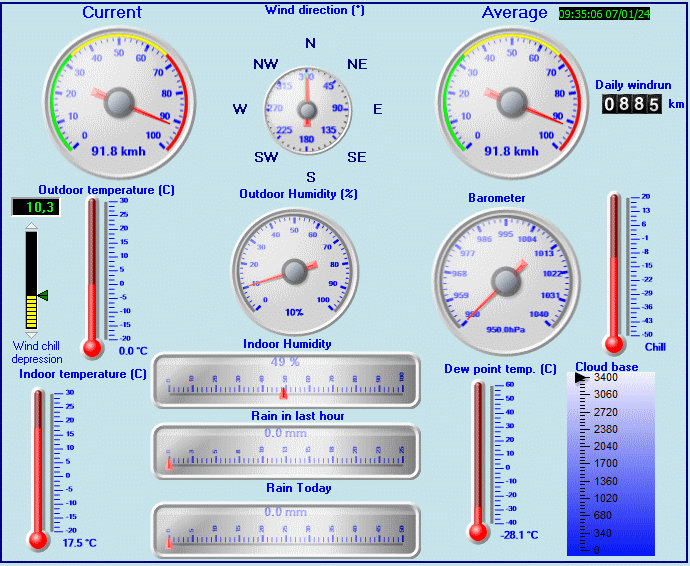Click the black marker at Cloud base 3400
The image size is (690, 566).
tap(580, 379)
